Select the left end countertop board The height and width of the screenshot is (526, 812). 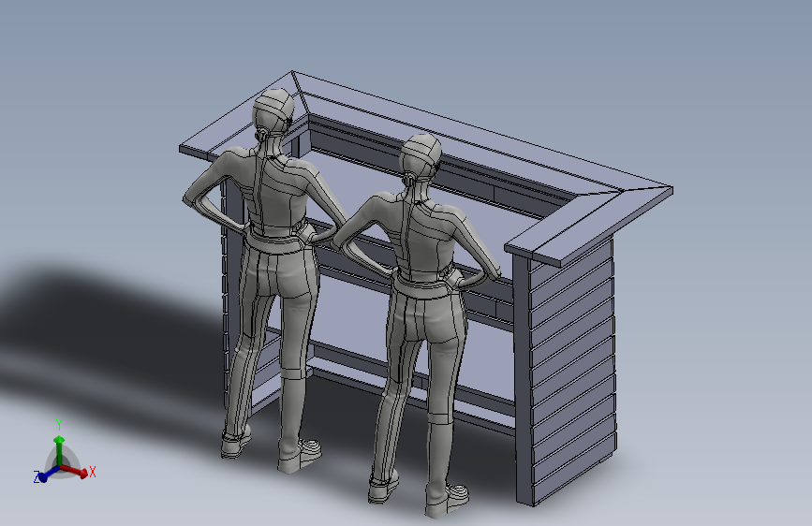241,115
